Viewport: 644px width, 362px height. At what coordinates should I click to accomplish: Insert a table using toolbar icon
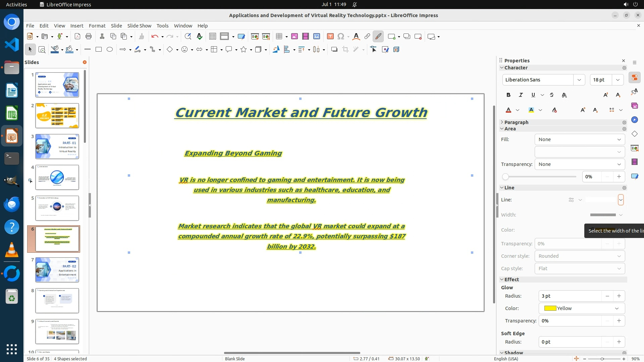[279, 37]
